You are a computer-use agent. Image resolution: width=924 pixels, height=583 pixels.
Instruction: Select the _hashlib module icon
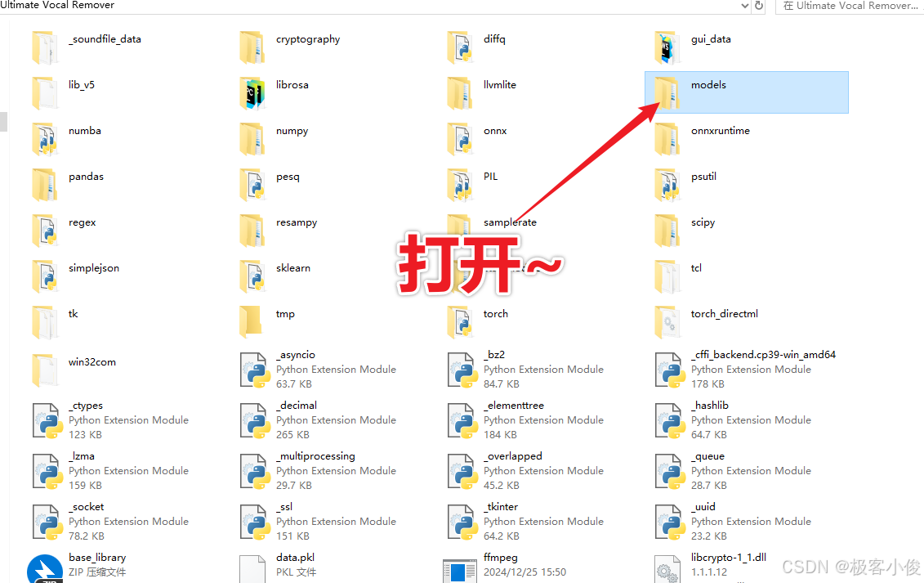click(670, 421)
